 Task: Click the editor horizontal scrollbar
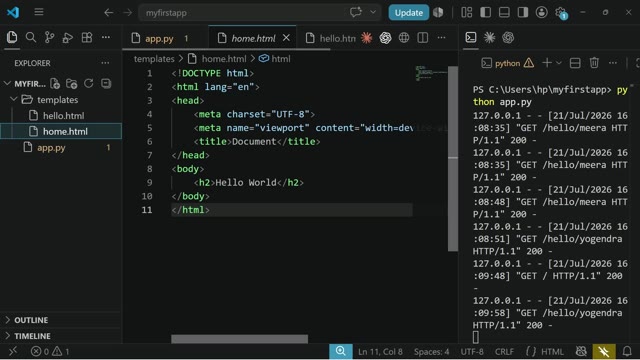(x=239, y=339)
